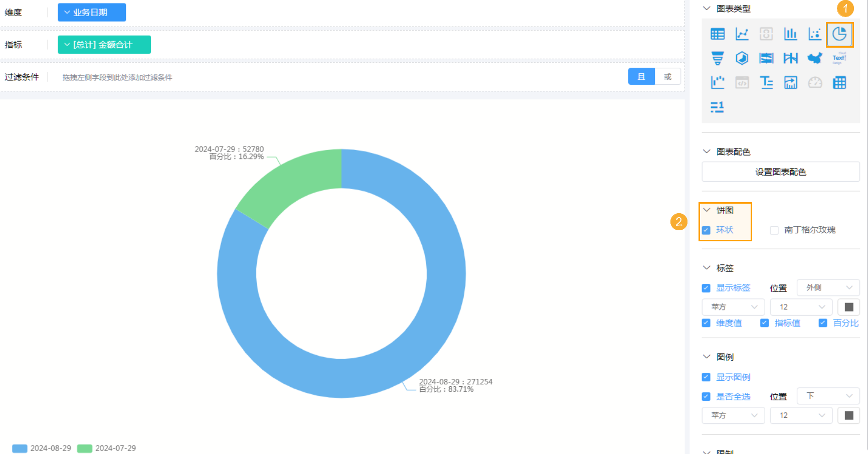Open the 业务日期 dimension tag menu
This screenshot has width=868, height=454.
(x=91, y=13)
